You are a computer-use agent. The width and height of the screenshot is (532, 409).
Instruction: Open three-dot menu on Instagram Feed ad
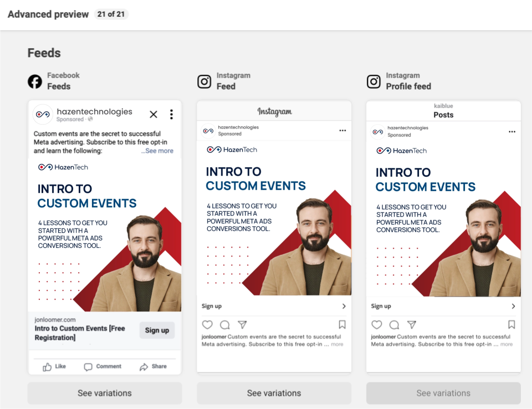pos(342,131)
